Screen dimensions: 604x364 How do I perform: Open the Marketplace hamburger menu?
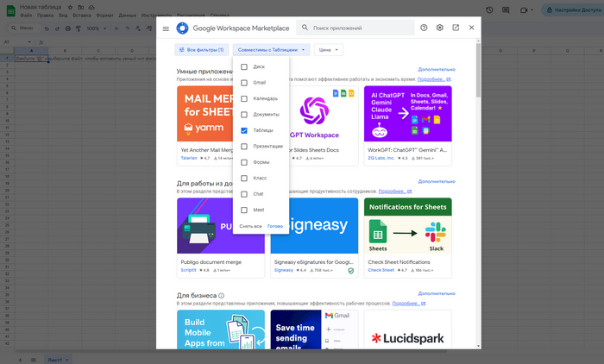point(166,28)
